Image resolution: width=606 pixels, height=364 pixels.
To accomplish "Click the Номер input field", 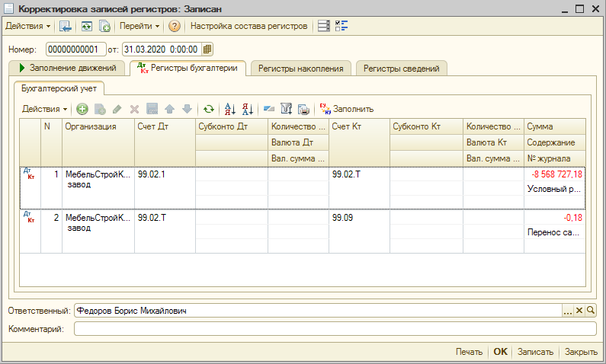I will pyautogui.click(x=75, y=49).
